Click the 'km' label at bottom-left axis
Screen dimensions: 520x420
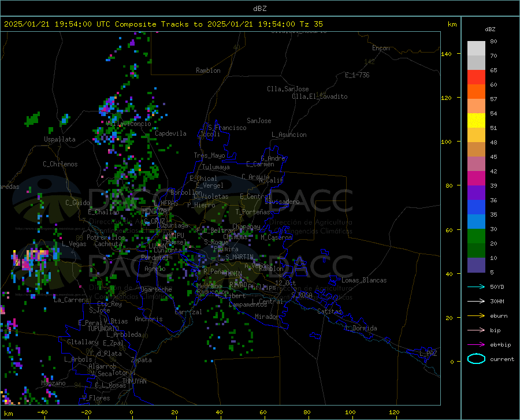[x=8, y=414]
